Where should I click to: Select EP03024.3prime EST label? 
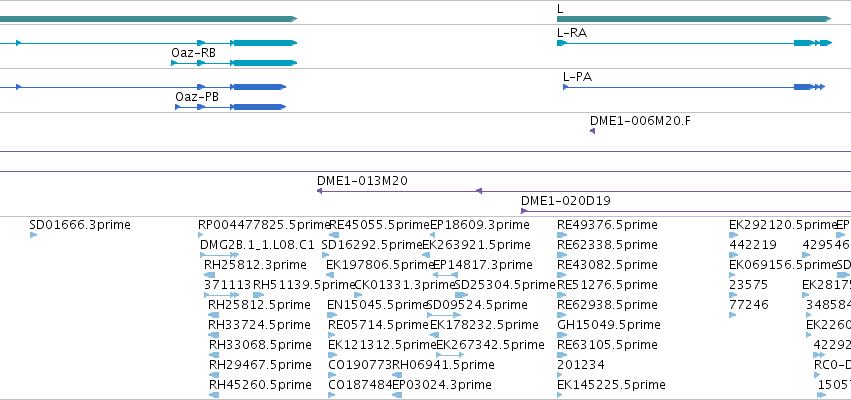[442, 385]
